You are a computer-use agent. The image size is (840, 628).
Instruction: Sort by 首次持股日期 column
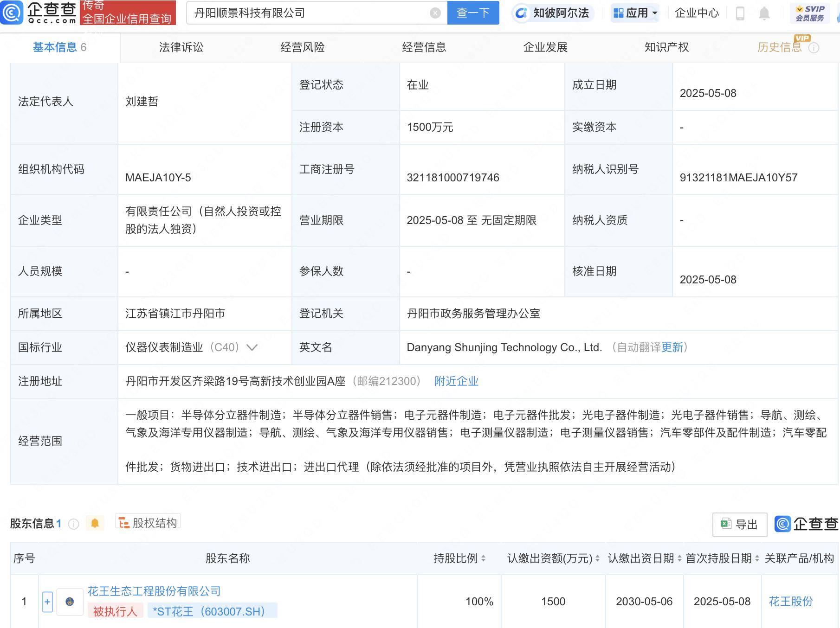tap(757, 558)
